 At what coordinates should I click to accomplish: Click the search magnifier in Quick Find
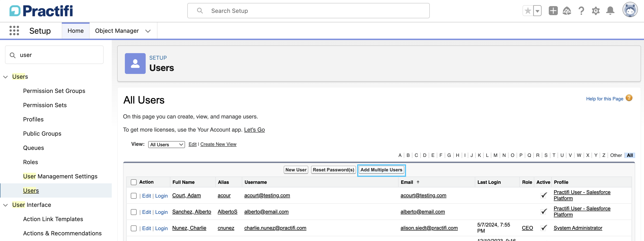click(x=12, y=55)
